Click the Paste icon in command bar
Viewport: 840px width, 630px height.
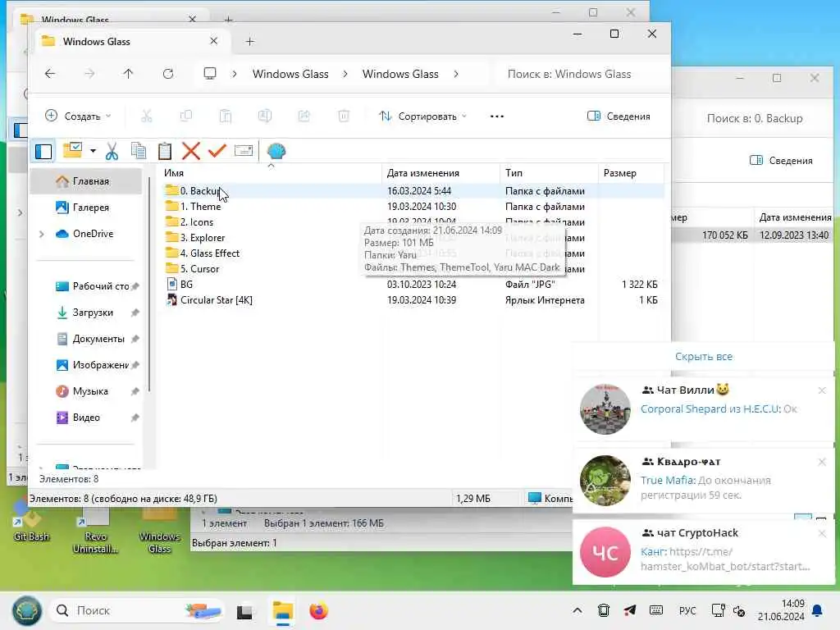226,116
